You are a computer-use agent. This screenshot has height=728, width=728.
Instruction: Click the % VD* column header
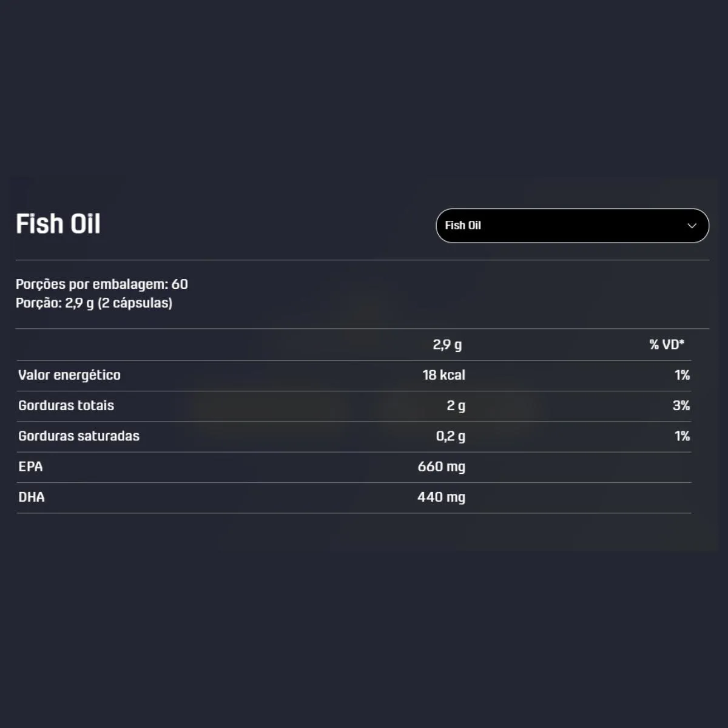coord(667,345)
